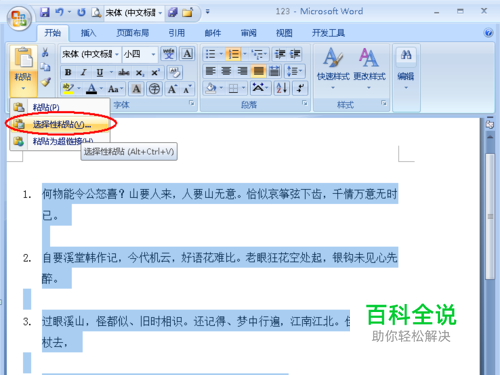Open Styles pane launcher
This screenshot has height=375, width=500.
click(384, 103)
